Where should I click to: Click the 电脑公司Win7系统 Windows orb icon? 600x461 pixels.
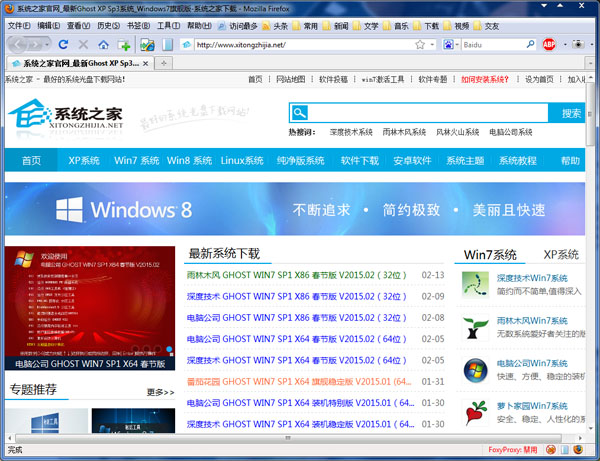pyautogui.click(x=475, y=370)
